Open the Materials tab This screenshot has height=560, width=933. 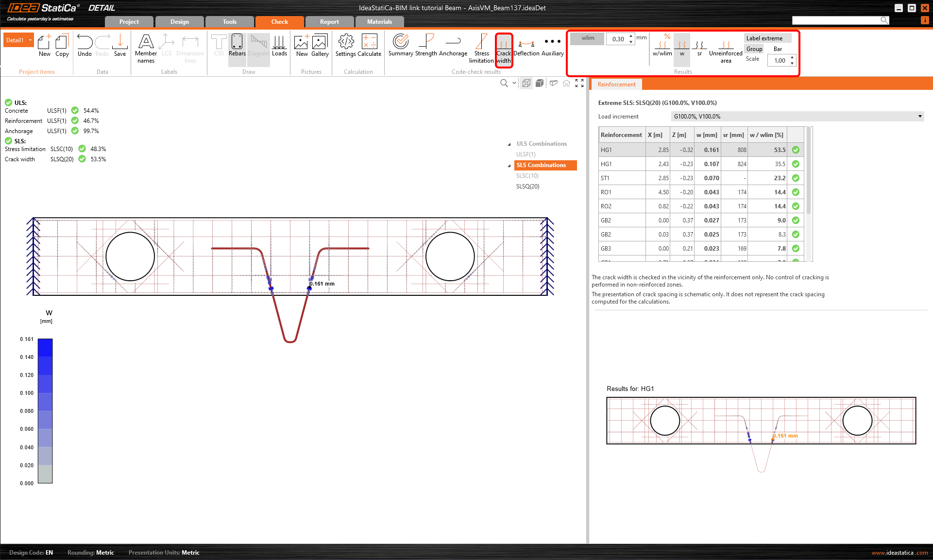(379, 22)
